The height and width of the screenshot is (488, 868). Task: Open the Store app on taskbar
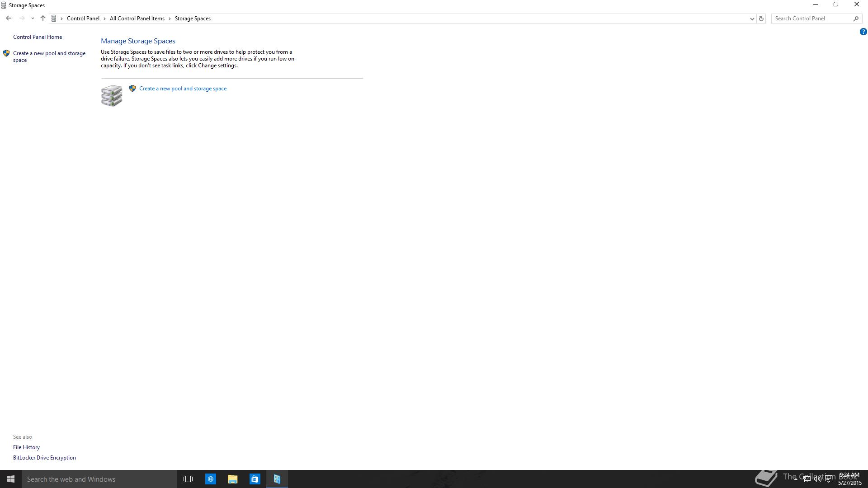[255, 479]
